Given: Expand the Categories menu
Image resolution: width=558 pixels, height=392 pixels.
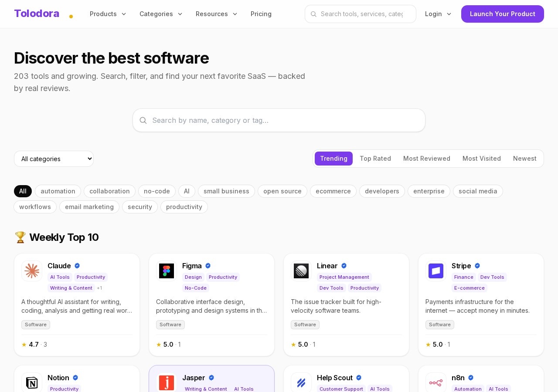Looking at the screenshot, I should point(161,14).
